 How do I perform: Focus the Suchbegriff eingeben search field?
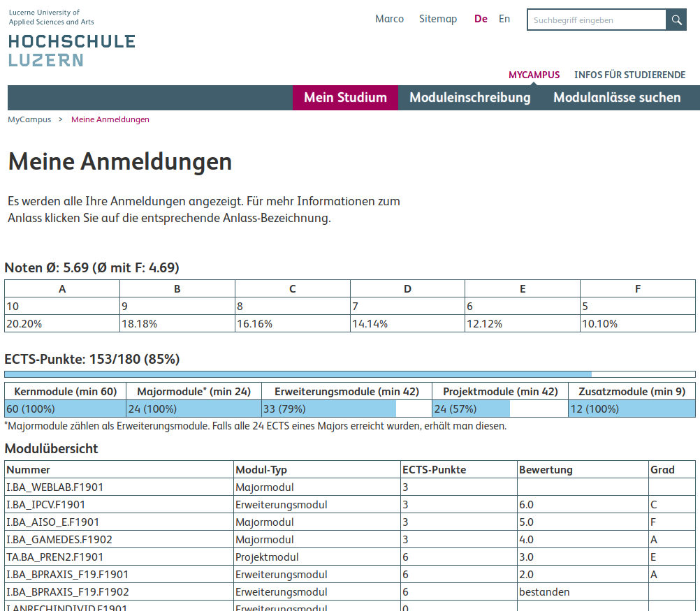[597, 20]
